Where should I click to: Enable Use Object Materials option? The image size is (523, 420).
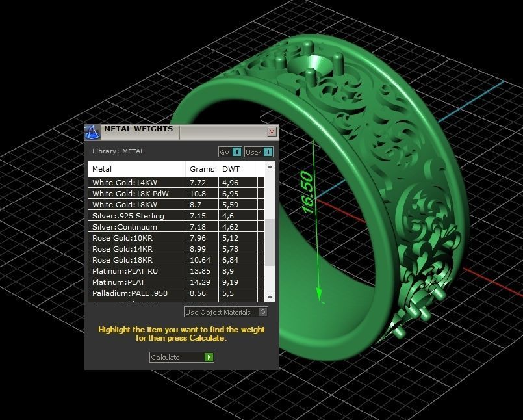[226, 312]
